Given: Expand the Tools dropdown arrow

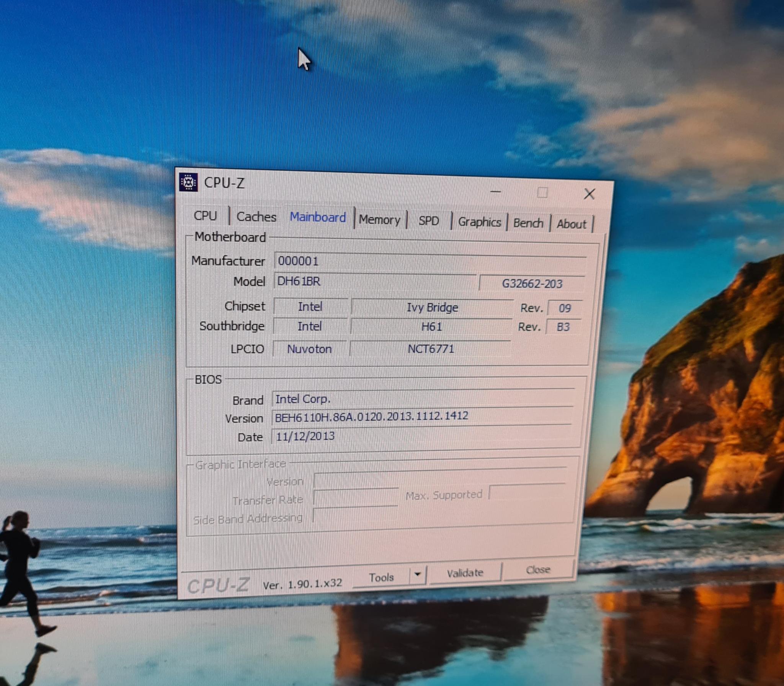Looking at the screenshot, I should (x=418, y=574).
